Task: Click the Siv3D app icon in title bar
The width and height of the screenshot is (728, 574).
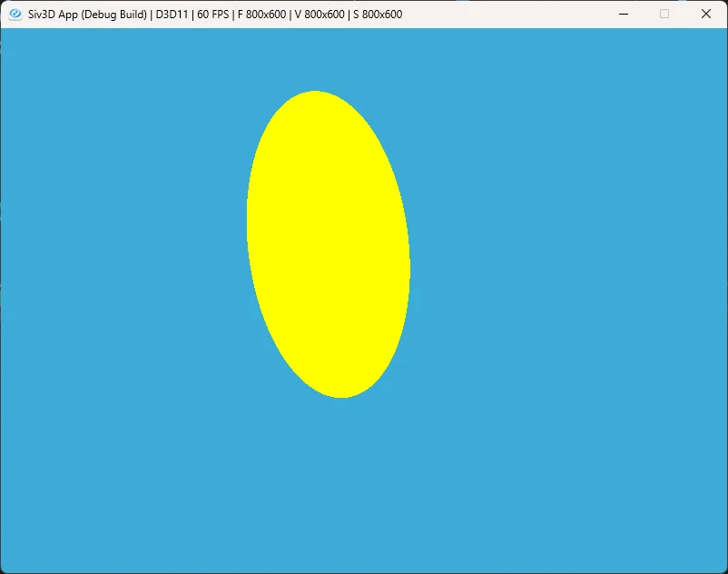Action: (15, 14)
